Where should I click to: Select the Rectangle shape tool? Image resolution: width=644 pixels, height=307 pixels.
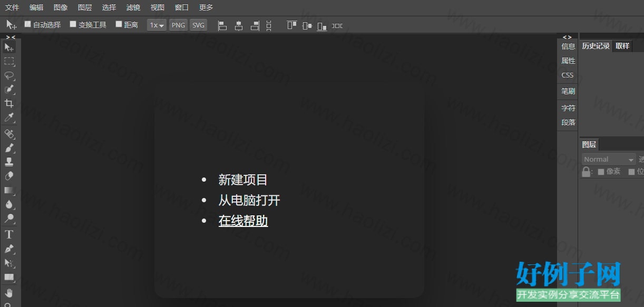[9, 277]
